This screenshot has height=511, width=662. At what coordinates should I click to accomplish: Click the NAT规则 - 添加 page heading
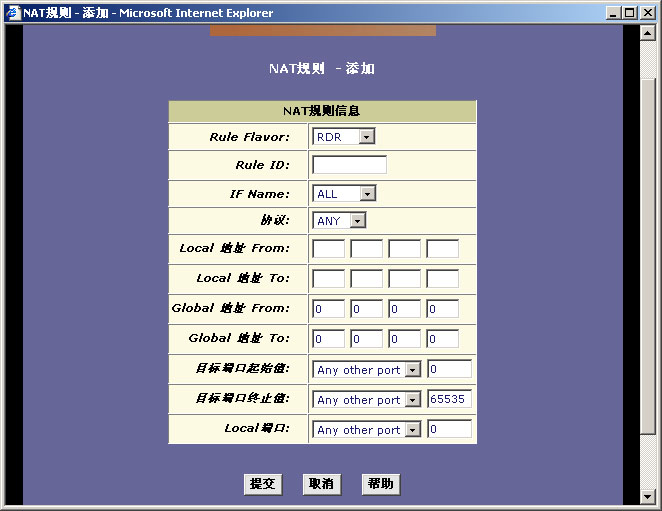coord(322,68)
